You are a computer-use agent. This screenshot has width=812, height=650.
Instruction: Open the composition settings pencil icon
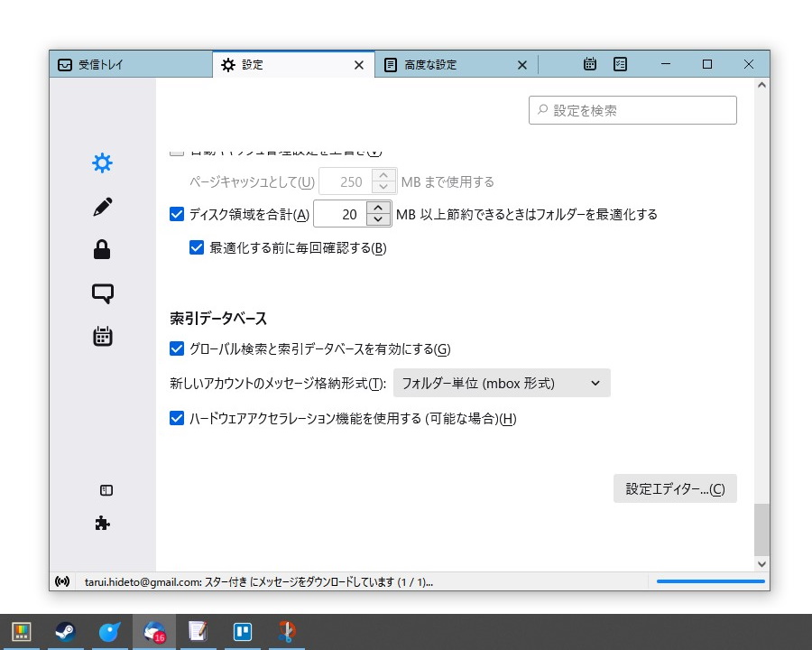(x=102, y=206)
